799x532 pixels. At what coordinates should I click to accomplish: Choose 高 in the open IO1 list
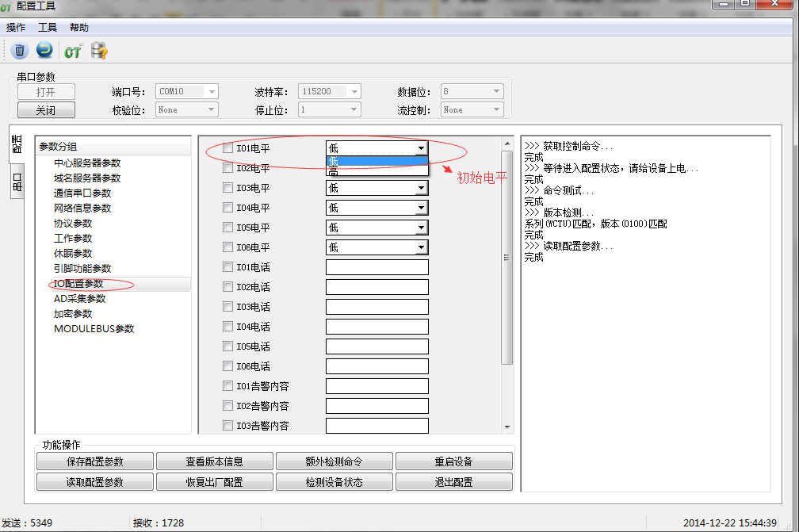pos(377,170)
